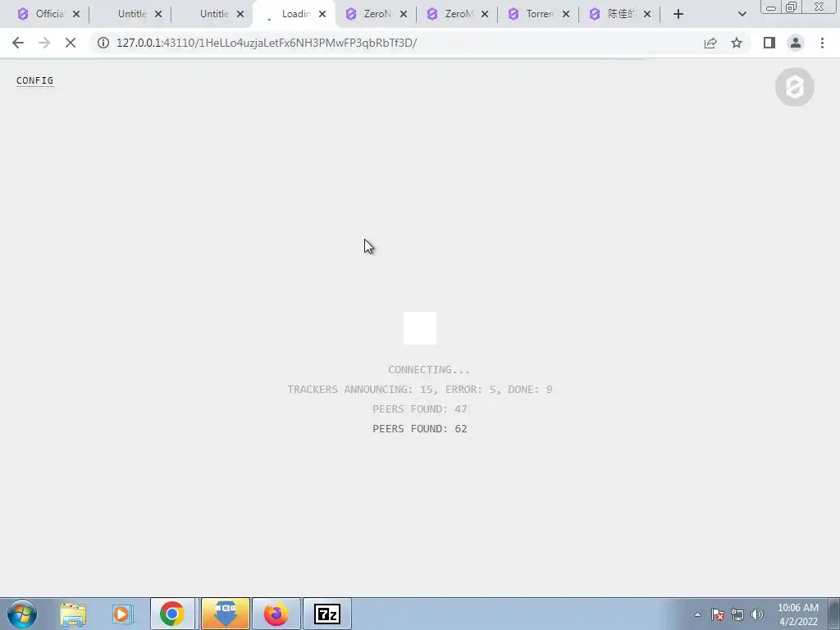Image resolution: width=840 pixels, height=630 pixels.
Task: Launch Windows Media Player from taskbar
Action: pyautogui.click(x=122, y=614)
